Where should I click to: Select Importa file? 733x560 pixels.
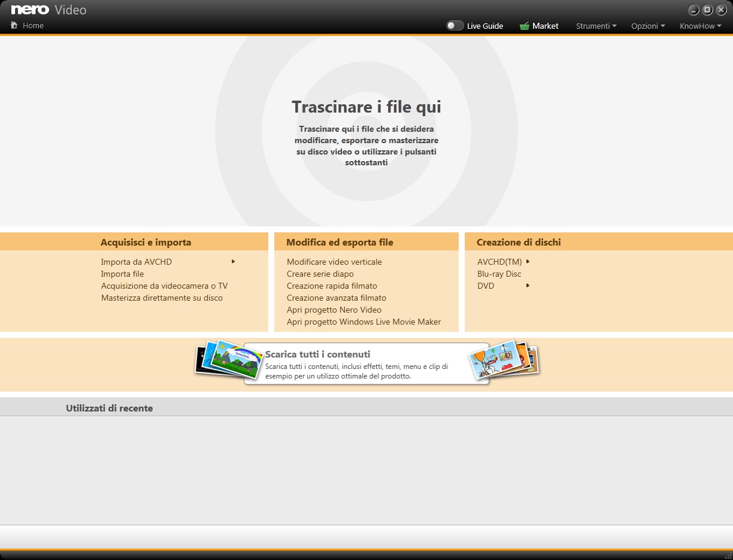coord(122,274)
